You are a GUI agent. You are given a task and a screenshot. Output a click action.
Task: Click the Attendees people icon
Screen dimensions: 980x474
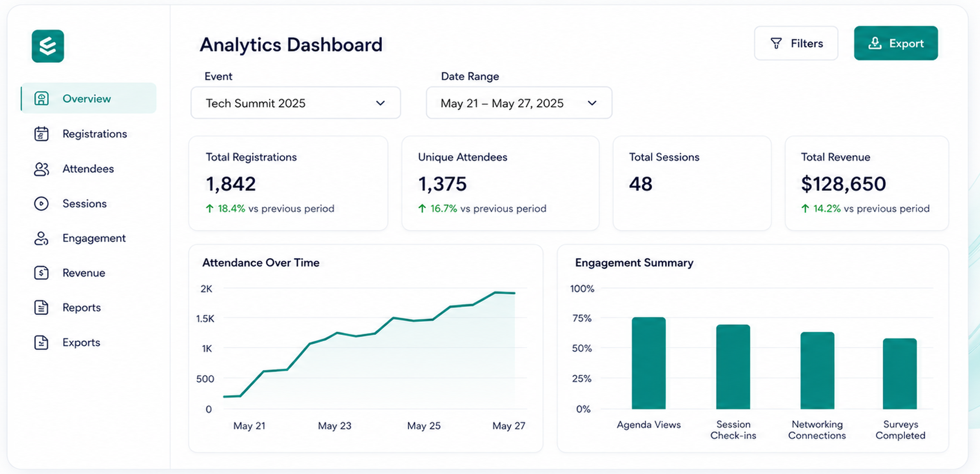[41, 169]
